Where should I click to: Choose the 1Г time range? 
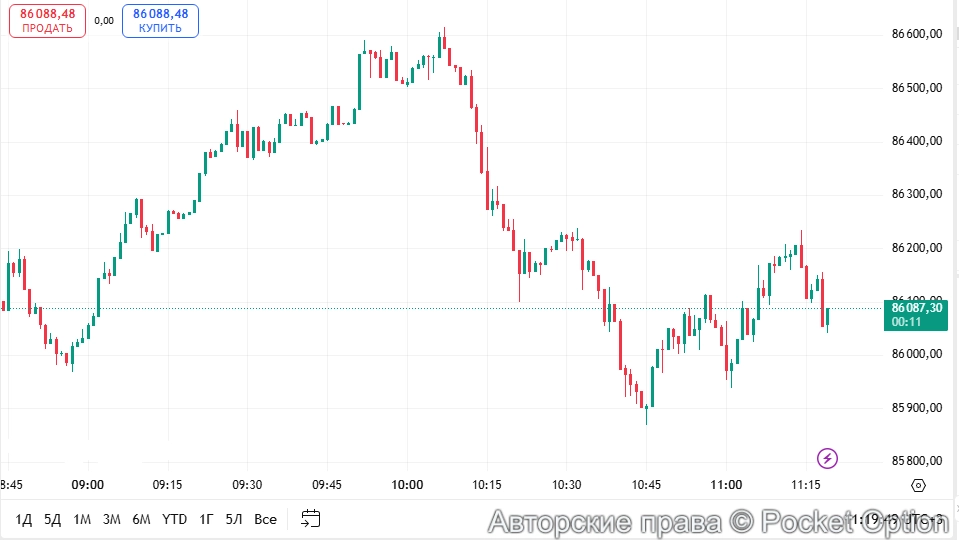click(x=206, y=519)
